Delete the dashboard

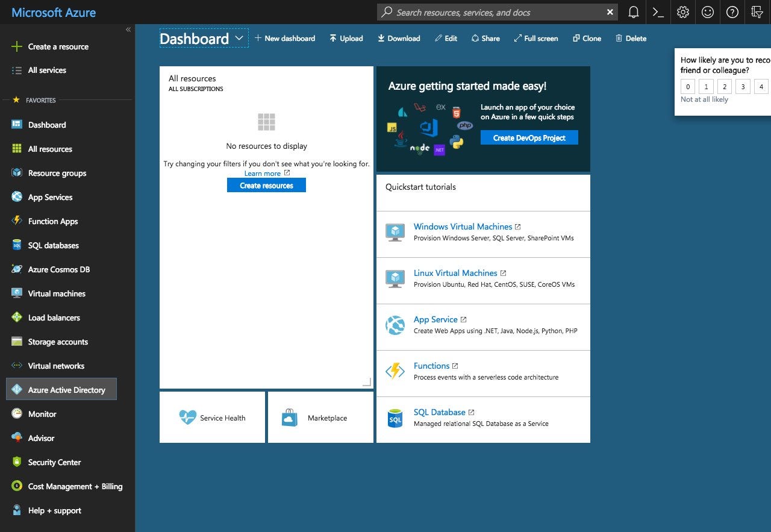(x=631, y=39)
